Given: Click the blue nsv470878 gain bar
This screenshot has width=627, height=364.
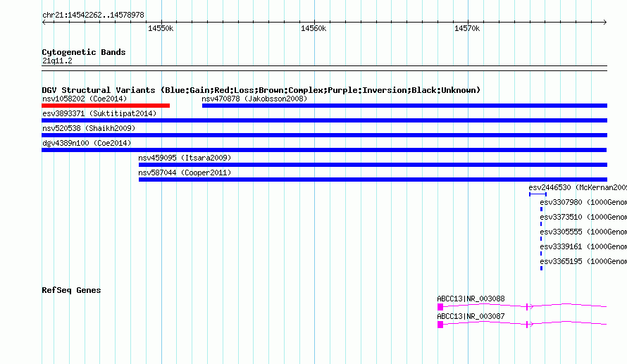Looking at the screenshot, I should [x=404, y=106].
